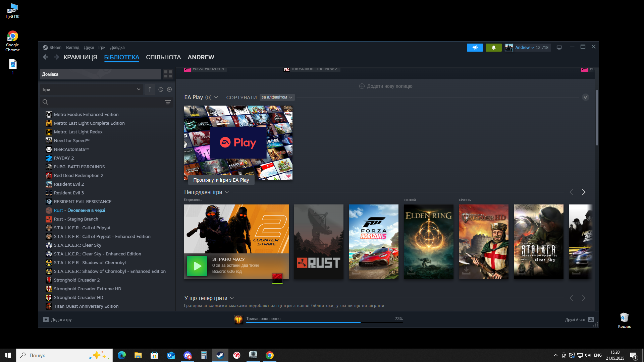Change sort order 'за алфавітом' dropdown
Viewport: 644px width, 362px height.
pos(277,97)
